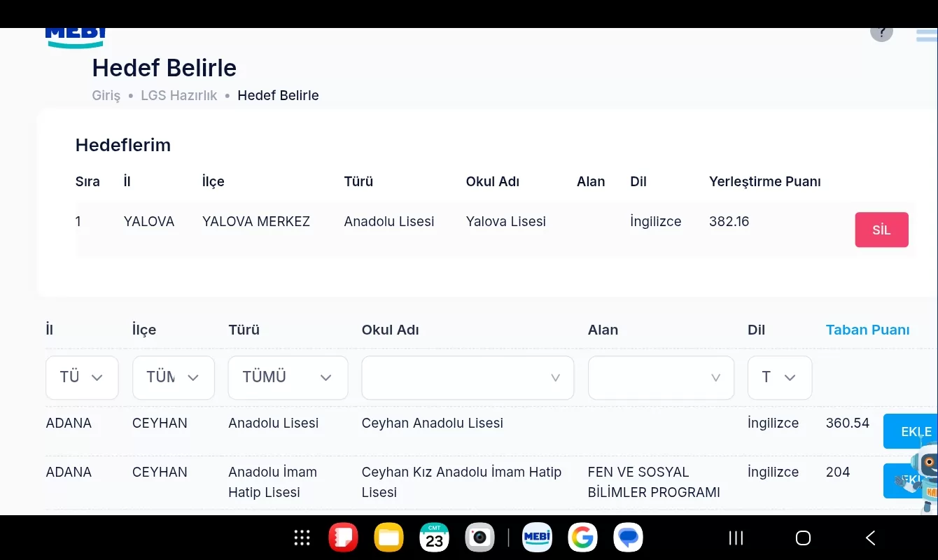Screen dimensions: 938x560
Task: Expand the Türü TÜMÜ filter dropdown
Action: [288, 378]
